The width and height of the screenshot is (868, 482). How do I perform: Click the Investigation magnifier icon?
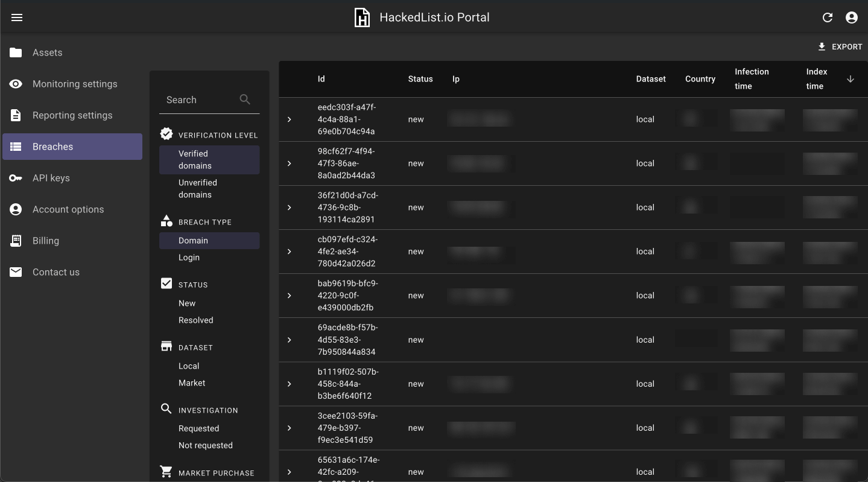pos(166,409)
